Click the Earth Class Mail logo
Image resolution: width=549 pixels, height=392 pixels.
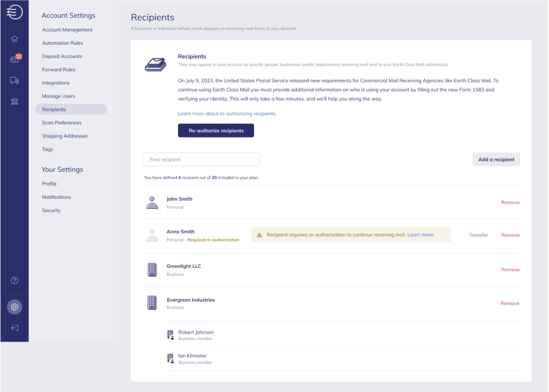point(14,12)
